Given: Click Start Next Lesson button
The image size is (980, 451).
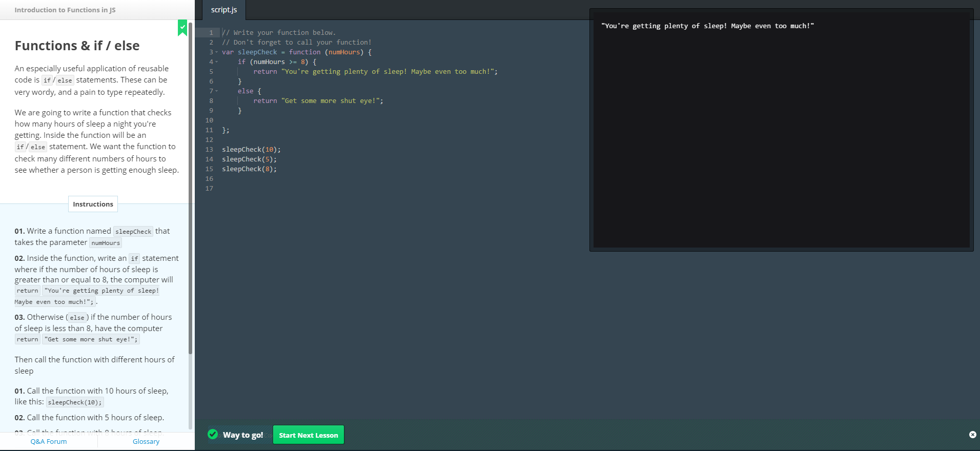Looking at the screenshot, I should point(309,435).
